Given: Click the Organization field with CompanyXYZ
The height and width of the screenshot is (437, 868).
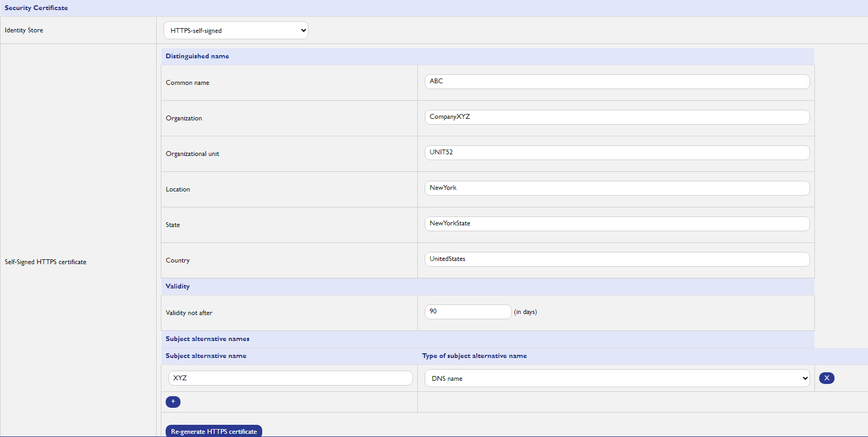Looking at the screenshot, I should coord(617,117).
